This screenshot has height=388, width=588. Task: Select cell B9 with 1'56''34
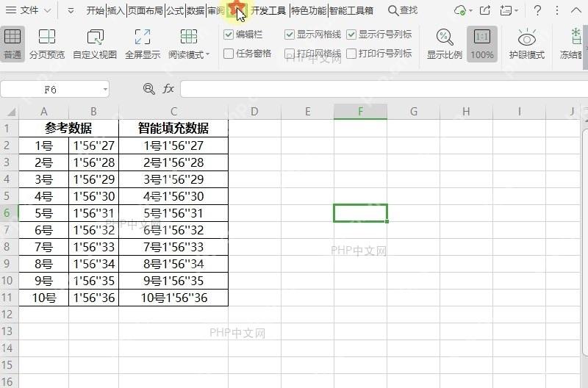[x=94, y=264]
